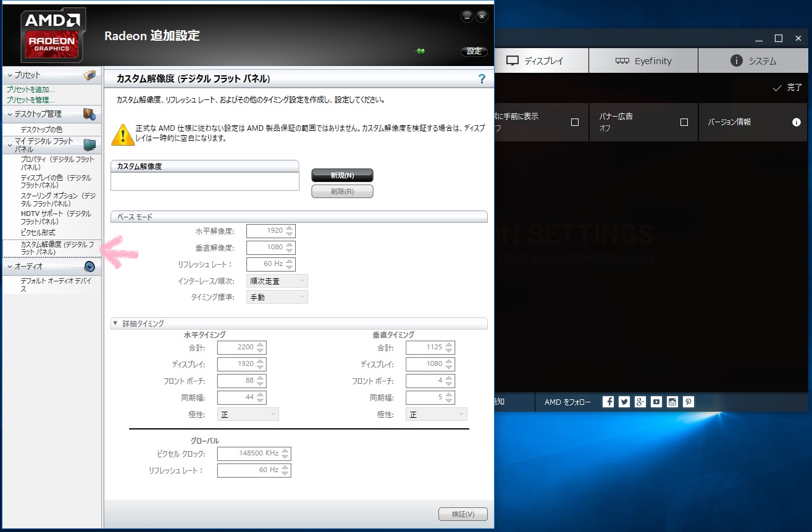The height and width of the screenshot is (532, 812).
Task: Open the タイミング標準 dropdown
Action: [277, 297]
